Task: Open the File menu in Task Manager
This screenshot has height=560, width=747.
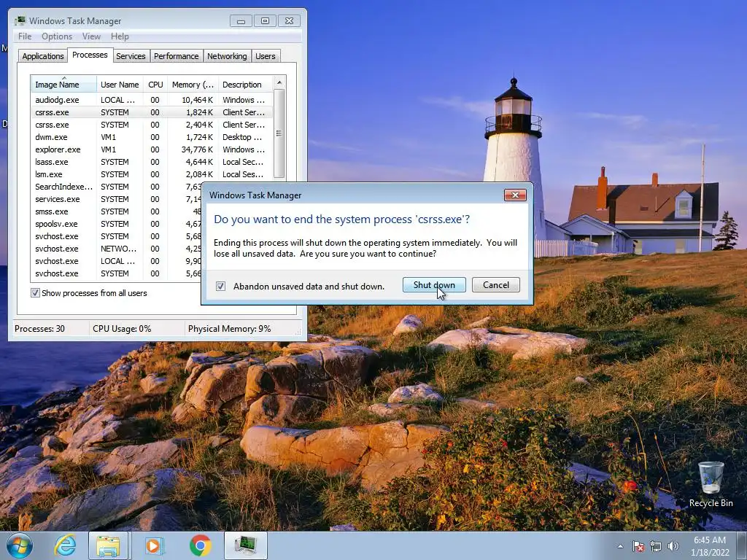Action: (25, 36)
